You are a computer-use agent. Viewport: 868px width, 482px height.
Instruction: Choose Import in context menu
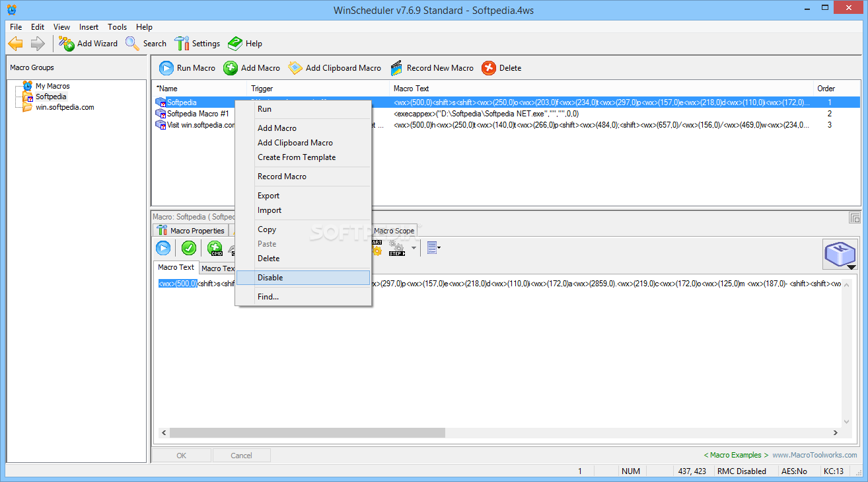(304, 210)
